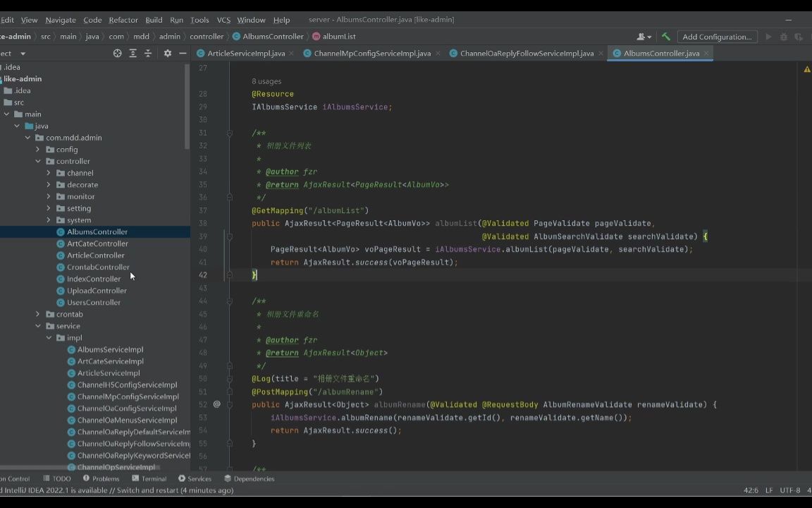The image size is (812, 508).
Task: Click the Debug icon next to Run
Action: pyautogui.click(x=784, y=36)
